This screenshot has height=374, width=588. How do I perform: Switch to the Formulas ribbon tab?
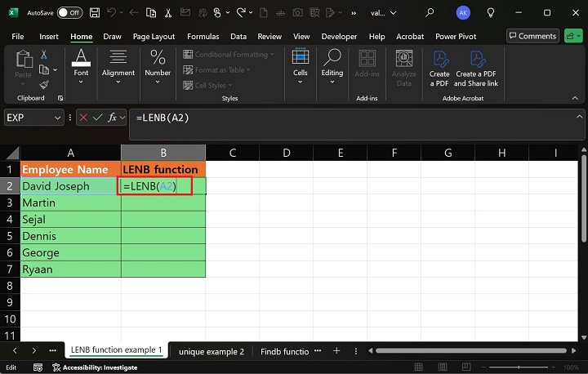click(x=203, y=37)
